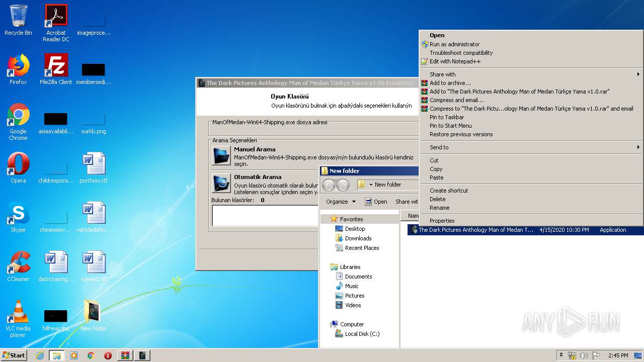Open Chrome from taskbar
644x362 pixels.
tap(91, 355)
